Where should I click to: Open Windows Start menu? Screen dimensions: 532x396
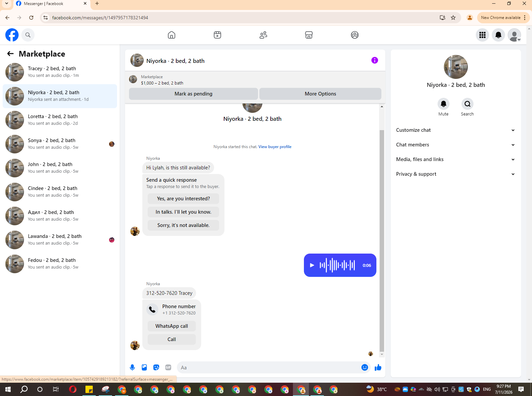(x=8, y=389)
